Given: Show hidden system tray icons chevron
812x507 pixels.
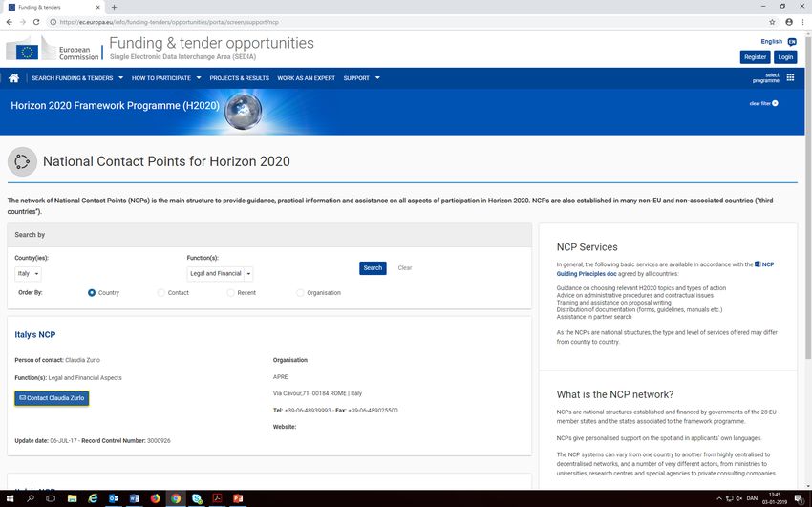Looking at the screenshot, I should [718, 498].
